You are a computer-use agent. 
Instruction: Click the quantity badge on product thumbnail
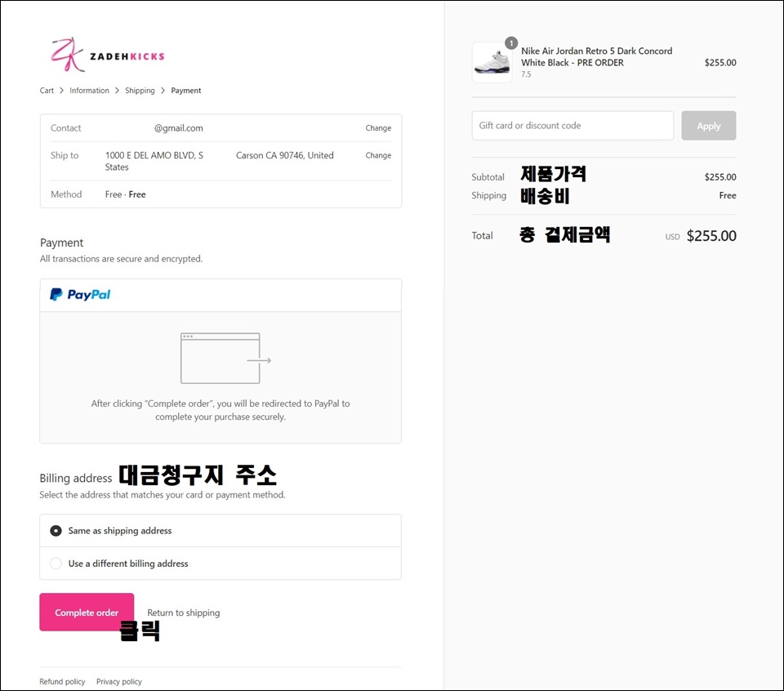tap(511, 43)
